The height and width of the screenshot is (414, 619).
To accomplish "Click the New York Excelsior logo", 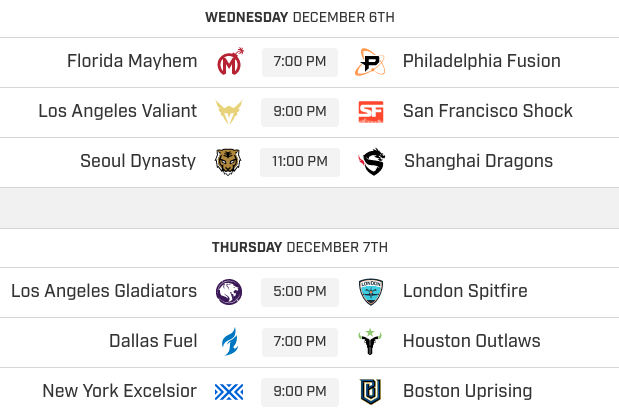I will (229, 391).
